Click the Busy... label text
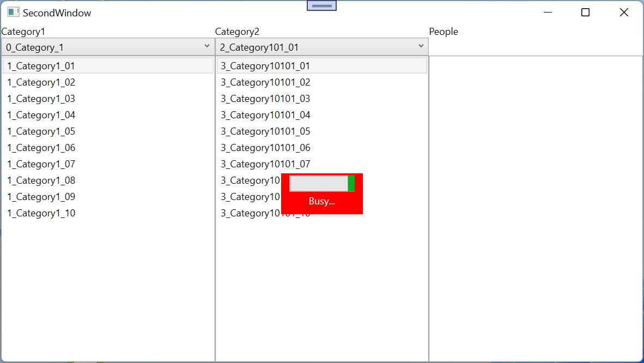 (322, 202)
